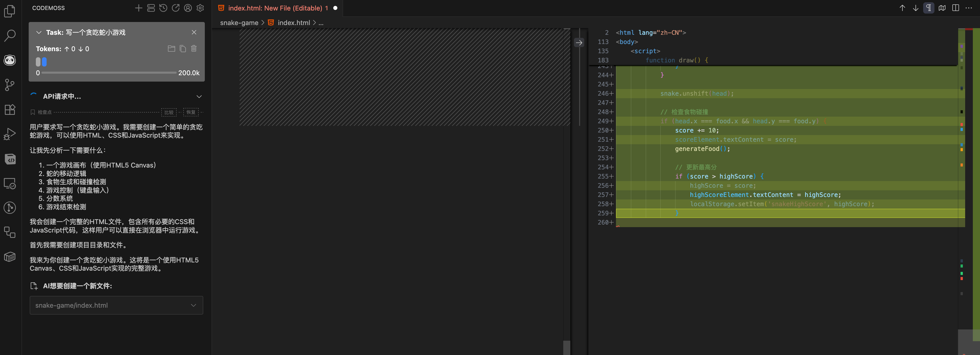Expand the API请求中 section chevron
This screenshot has width=980, height=355.
point(199,96)
